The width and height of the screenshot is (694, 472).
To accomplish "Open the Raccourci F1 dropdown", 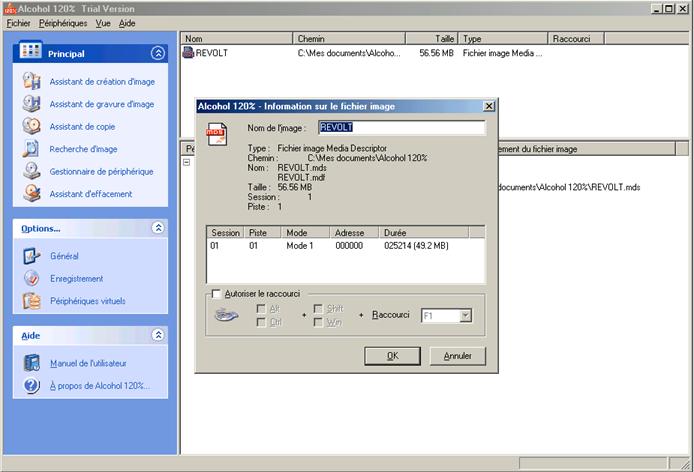I will pyautogui.click(x=465, y=316).
